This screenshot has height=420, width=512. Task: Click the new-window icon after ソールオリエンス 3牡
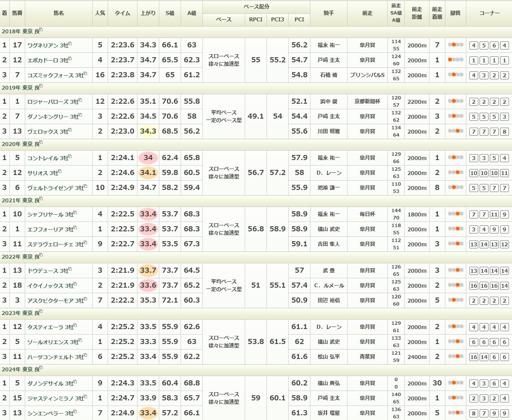click(x=80, y=340)
